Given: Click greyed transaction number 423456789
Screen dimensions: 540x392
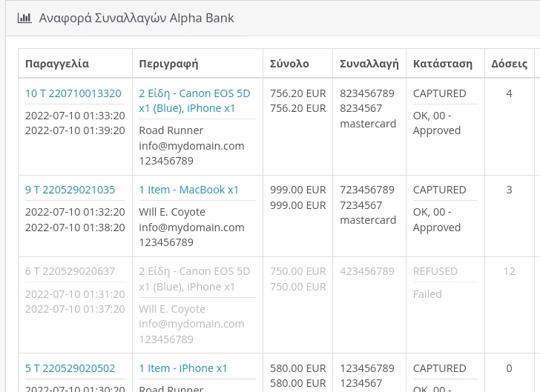Looking at the screenshot, I should pyautogui.click(x=367, y=271).
